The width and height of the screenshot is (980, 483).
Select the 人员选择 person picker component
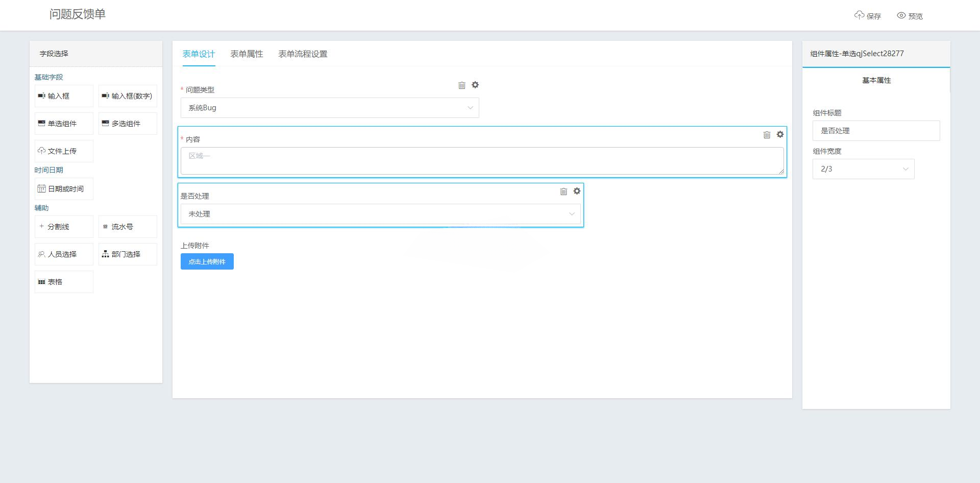coord(63,254)
